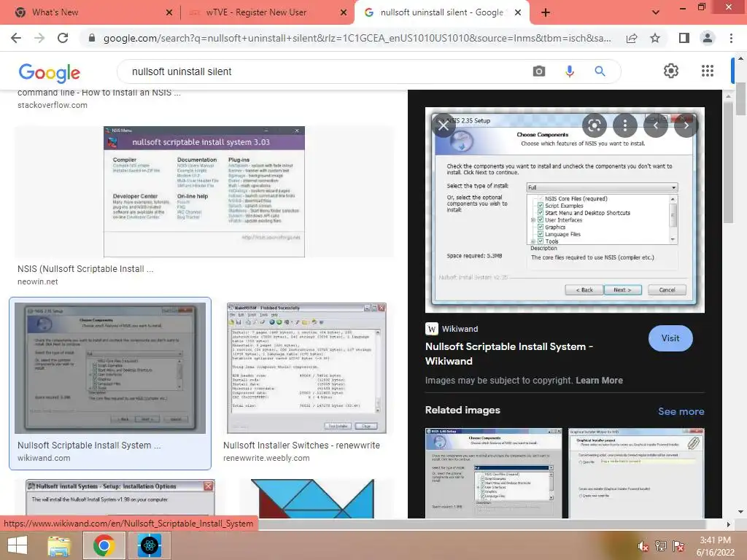Image resolution: width=747 pixels, height=560 pixels.
Task: Click muted volume tray icon
Action: coord(643,546)
